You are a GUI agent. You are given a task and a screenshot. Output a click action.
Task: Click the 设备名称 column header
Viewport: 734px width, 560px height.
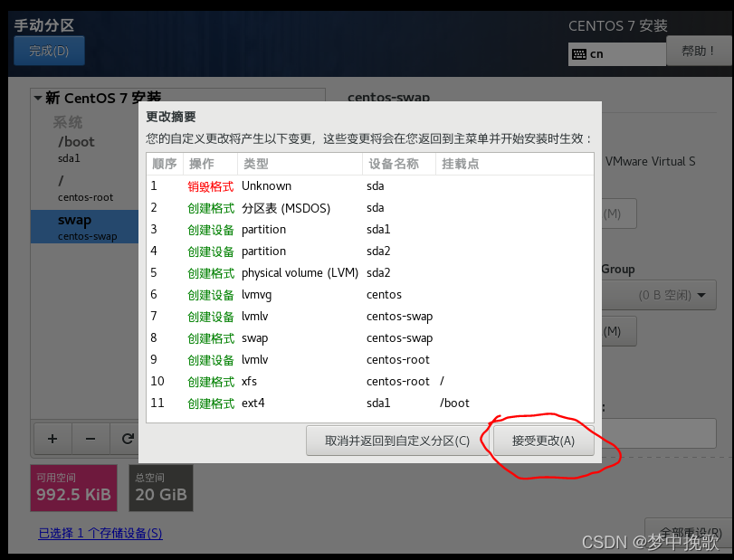pos(399,164)
